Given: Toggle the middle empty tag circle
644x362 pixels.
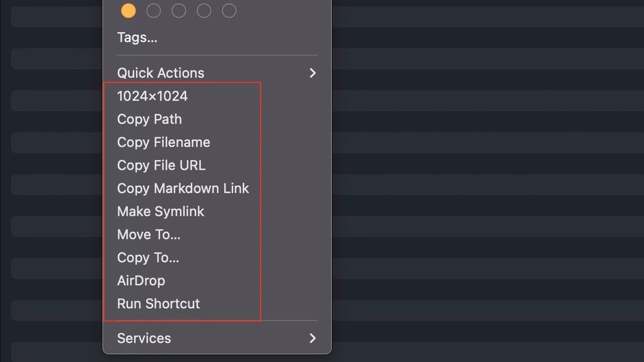Looking at the screenshot, I should (179, 10).
